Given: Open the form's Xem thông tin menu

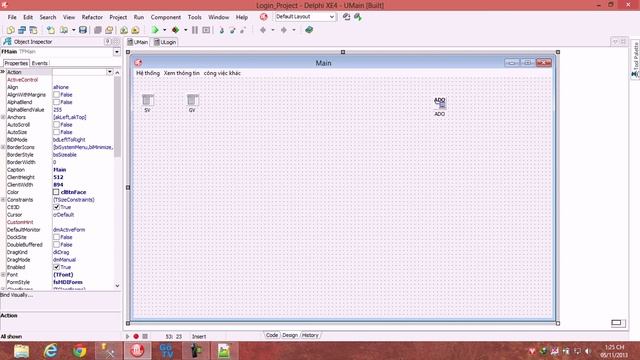Looking at the screenshot, I should click(182, 73).
